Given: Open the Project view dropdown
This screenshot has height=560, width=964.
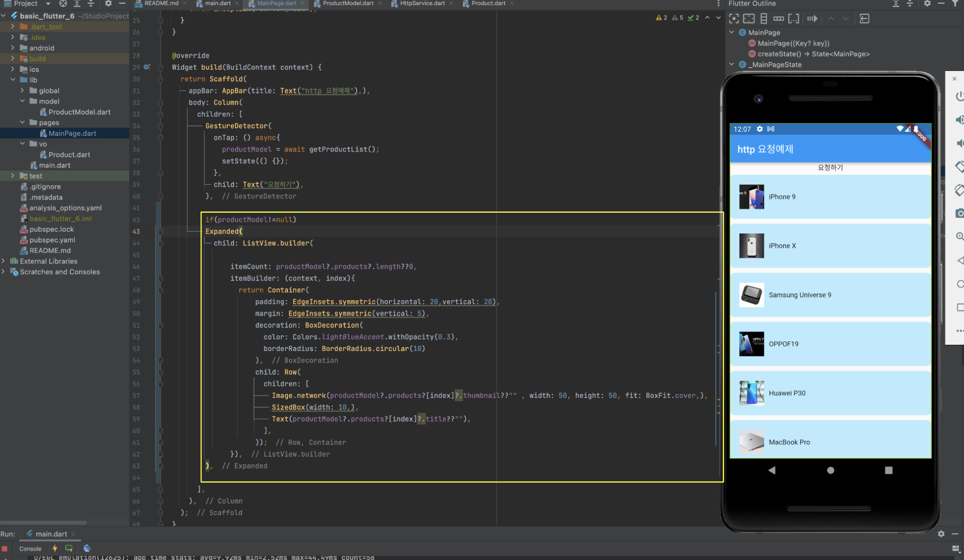Looking at the screenshot, I should (48, 4).
